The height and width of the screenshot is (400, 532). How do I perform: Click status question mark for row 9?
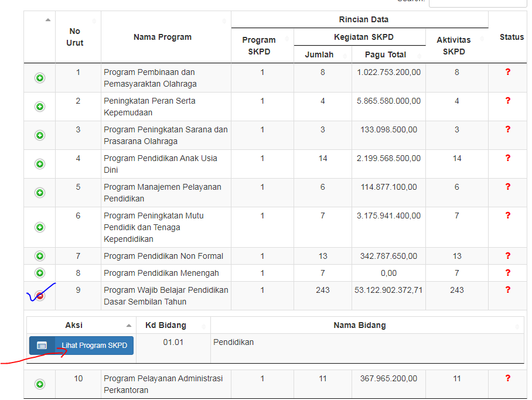(507, 290)
